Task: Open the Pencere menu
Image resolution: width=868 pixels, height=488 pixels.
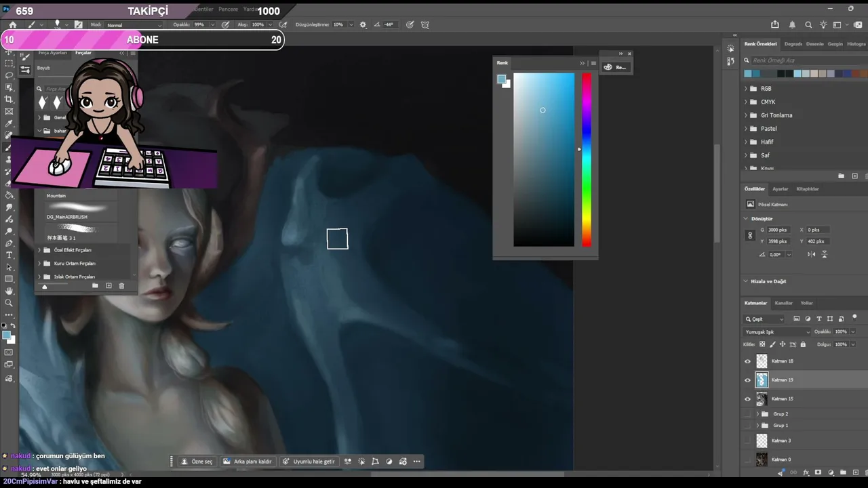Action: (228, 10)
